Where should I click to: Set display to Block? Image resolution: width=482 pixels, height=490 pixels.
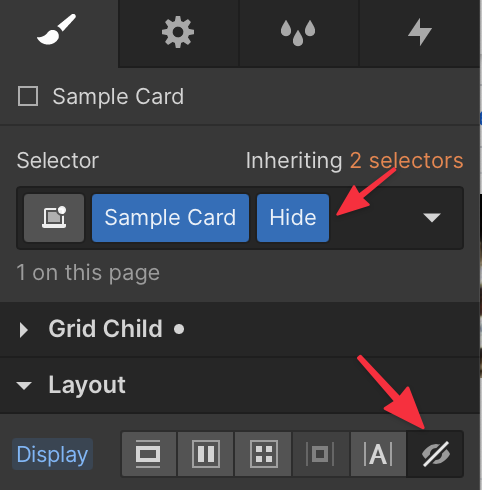tap(149, 454)
